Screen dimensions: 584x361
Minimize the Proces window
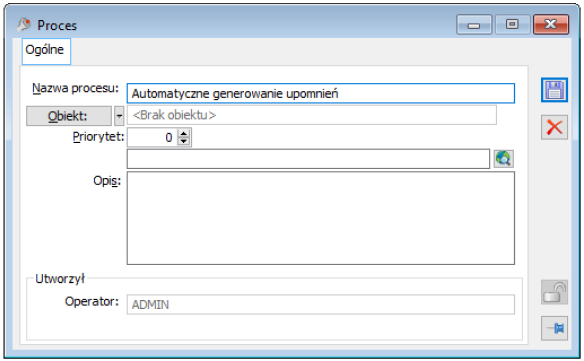pos(474,25)
